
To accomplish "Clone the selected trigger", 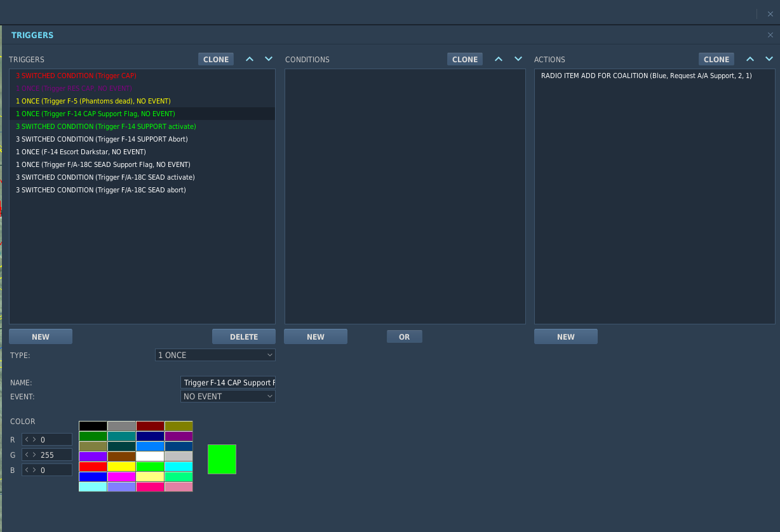I will pyautogui.click(x=216, y=59).
